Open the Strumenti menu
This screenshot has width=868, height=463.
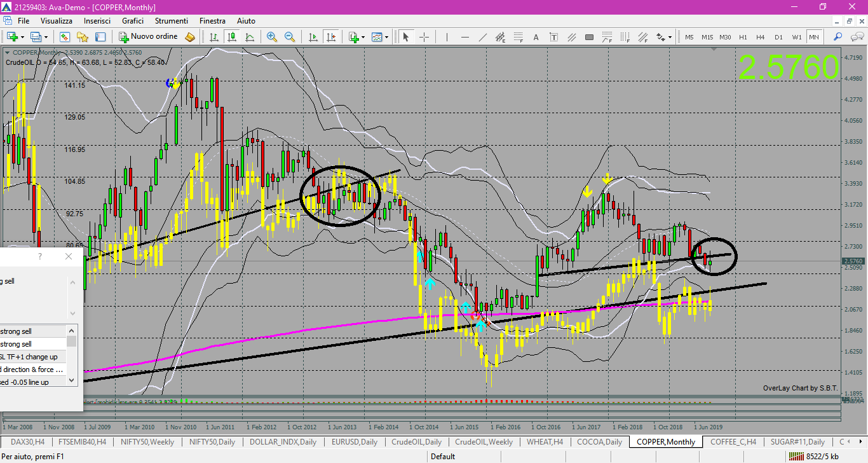pos(172,21)
